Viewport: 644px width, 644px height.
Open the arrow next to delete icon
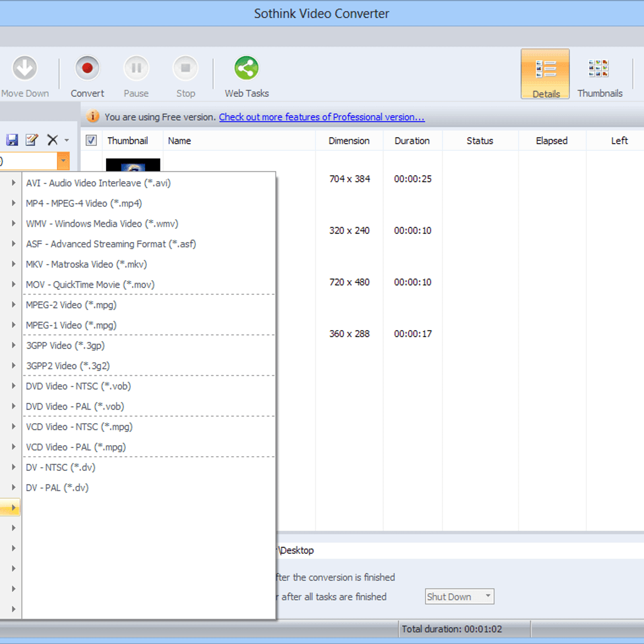pyautogui.click(x=66, y=140)
